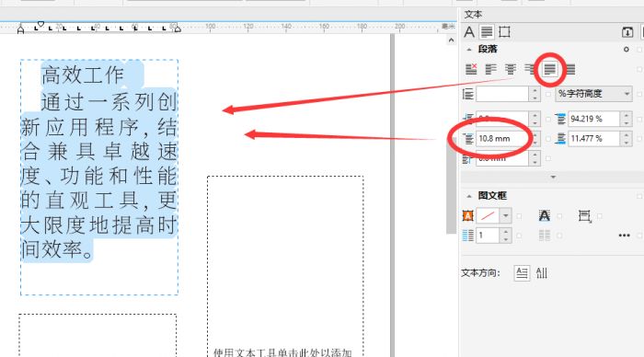
Task: Toggle small square right of background color dropdown
Action: click(519, 215)
